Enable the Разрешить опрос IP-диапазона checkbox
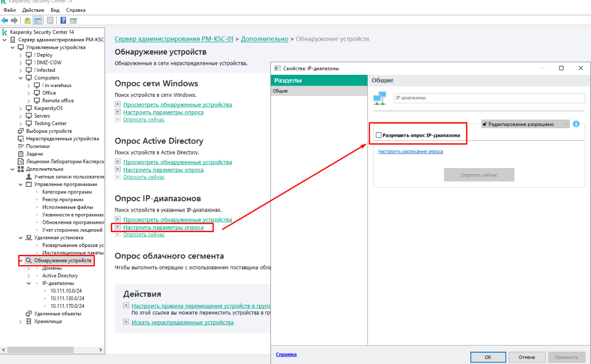 (378, 135)
